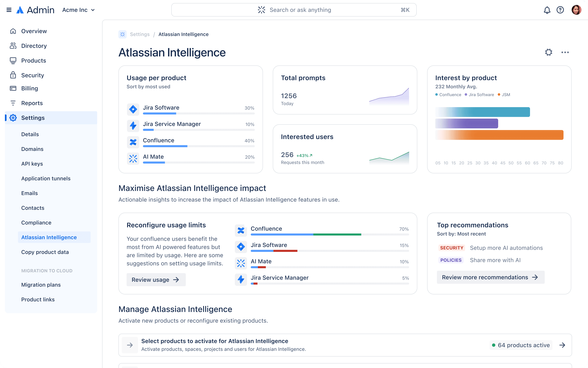This screenshot has width=588, height=368.
Task: Click AI Mate icon in Reconfigure usage limits
Action: [x=241, y=263]
